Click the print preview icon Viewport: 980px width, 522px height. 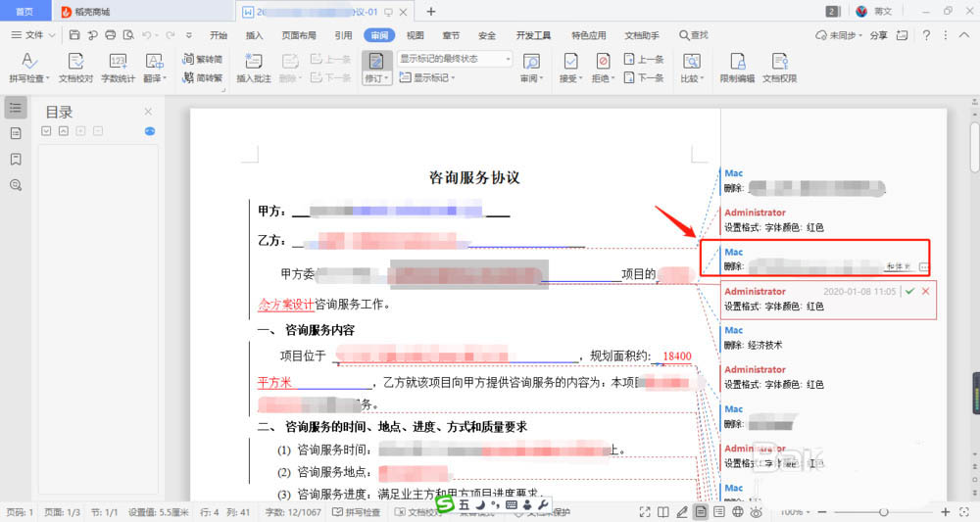pyautogui.click(x=128, y=35)
